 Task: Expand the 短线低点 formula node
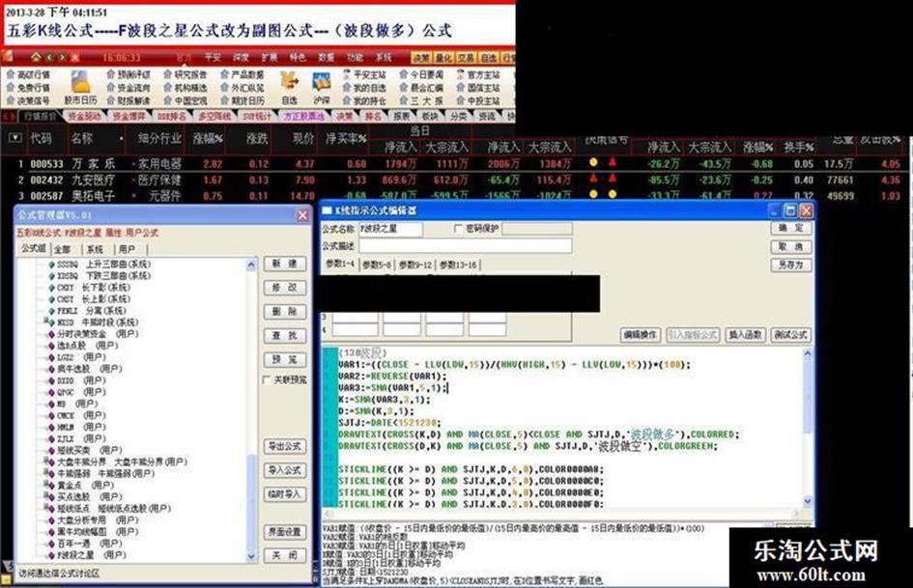46,508
